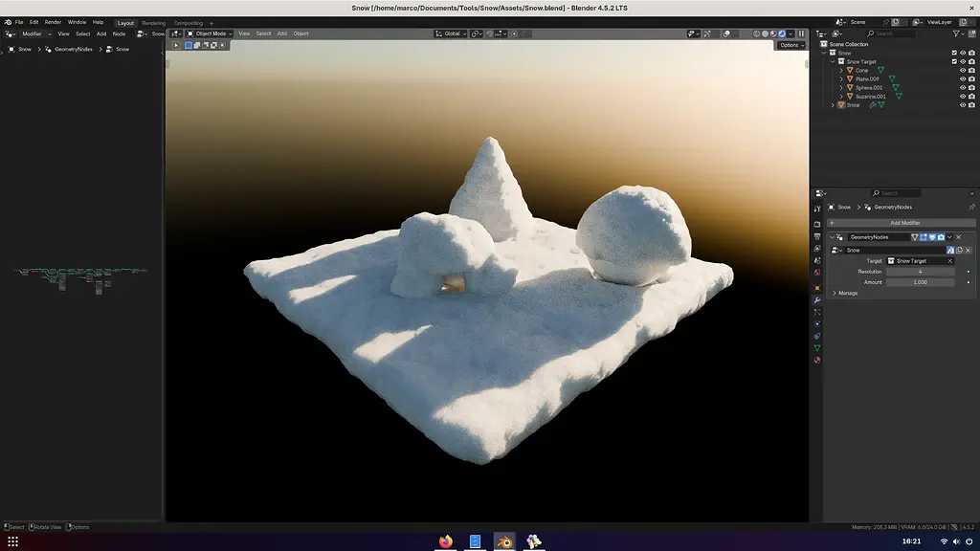Open viewport Options dropdown
980x551 pixels.
pyautogui.click(x=791, y=45)
